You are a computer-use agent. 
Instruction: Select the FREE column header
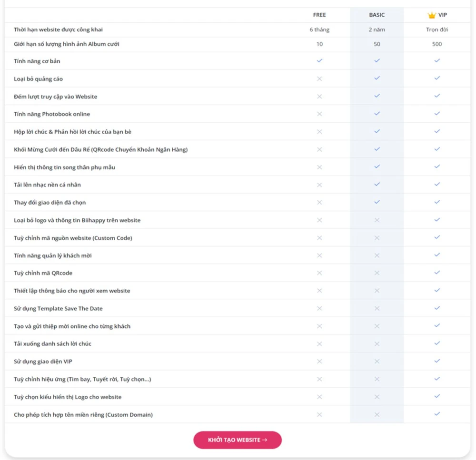320,15
